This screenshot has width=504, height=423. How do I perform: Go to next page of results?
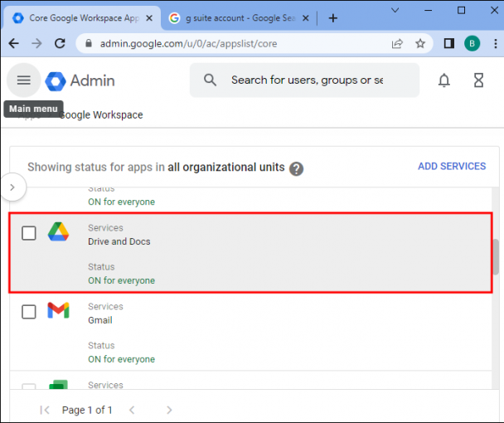(169, 410)
